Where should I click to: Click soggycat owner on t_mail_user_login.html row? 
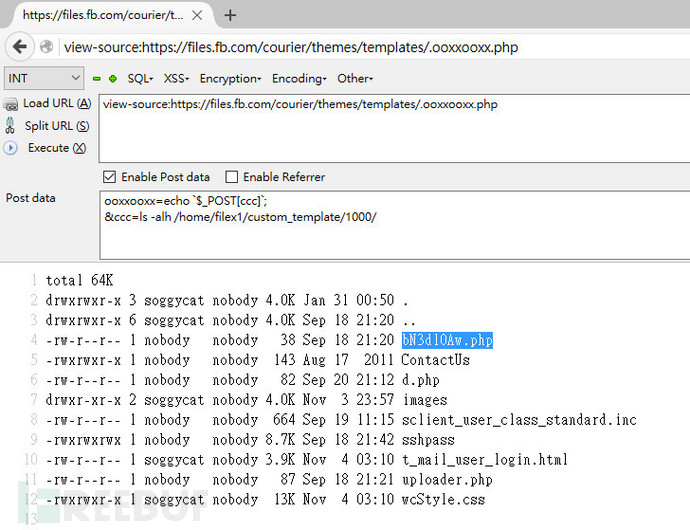174,460
